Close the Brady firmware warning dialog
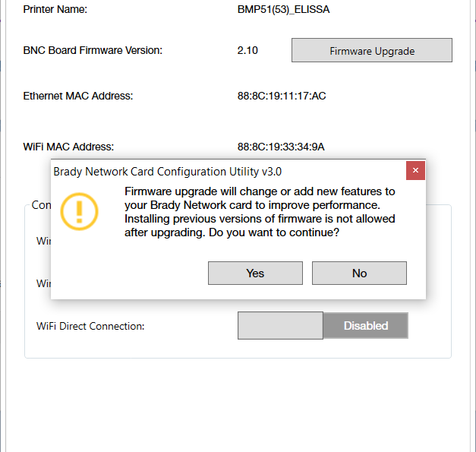 coord(415,171)
